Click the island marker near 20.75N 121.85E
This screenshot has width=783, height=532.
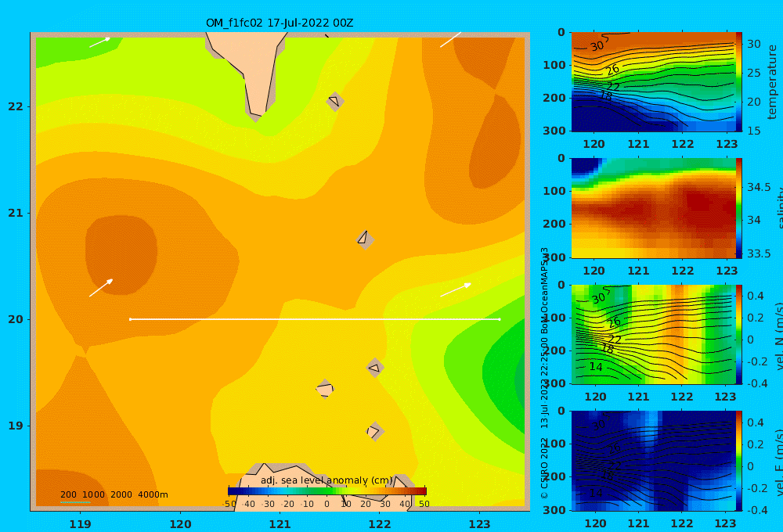coord(365,239)
